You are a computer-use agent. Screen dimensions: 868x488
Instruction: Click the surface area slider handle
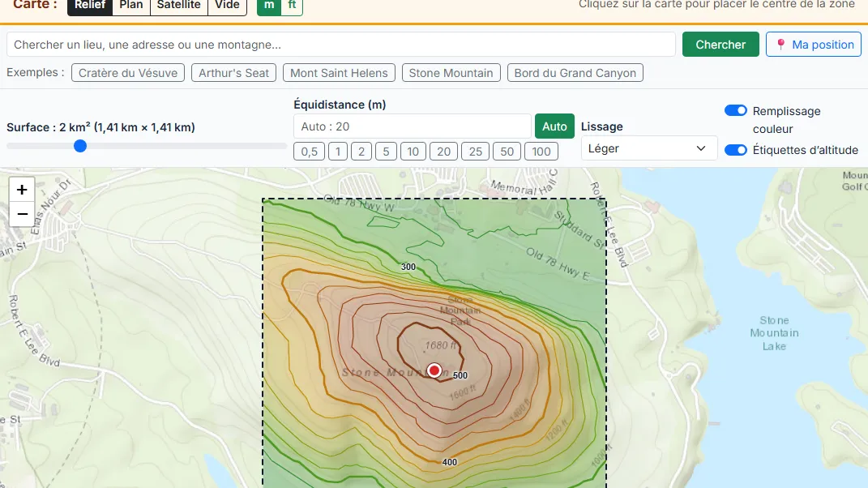80,146
